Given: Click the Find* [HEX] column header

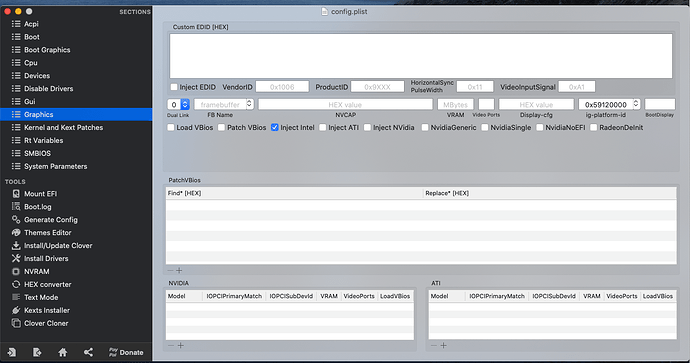Looking at the screenshot, I should (x=294, y=193).
